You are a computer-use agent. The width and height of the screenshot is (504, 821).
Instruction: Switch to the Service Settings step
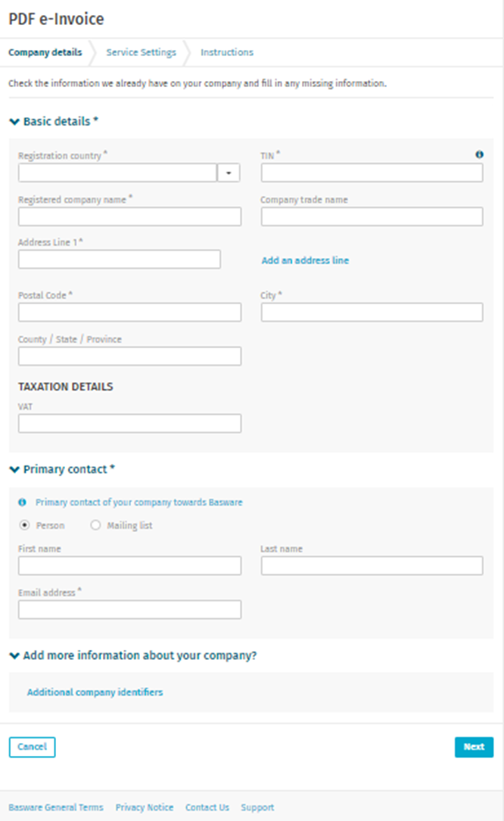[141, 52]
